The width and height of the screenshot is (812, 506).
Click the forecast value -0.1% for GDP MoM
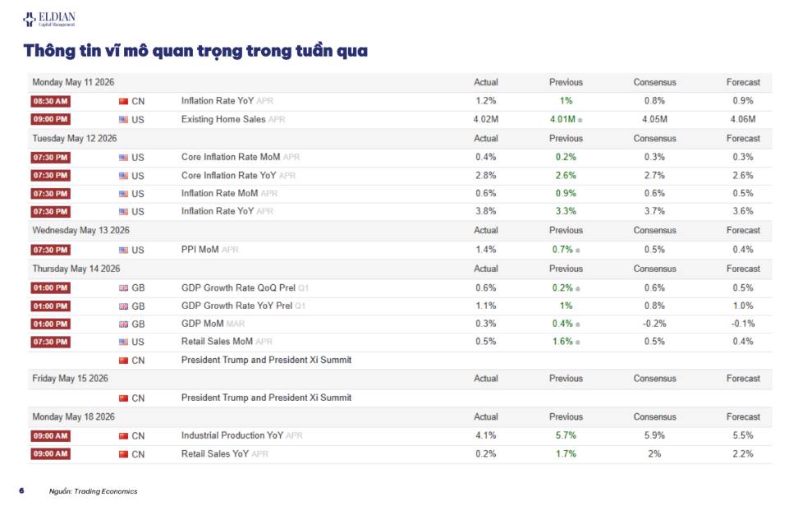[x=743, y=324]
